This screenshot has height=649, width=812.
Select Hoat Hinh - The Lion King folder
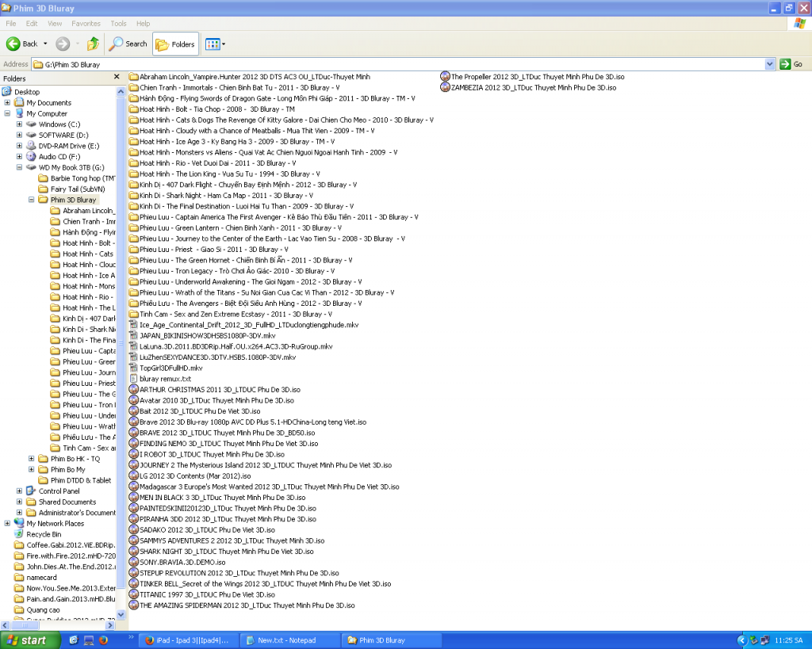pos(229,174)
